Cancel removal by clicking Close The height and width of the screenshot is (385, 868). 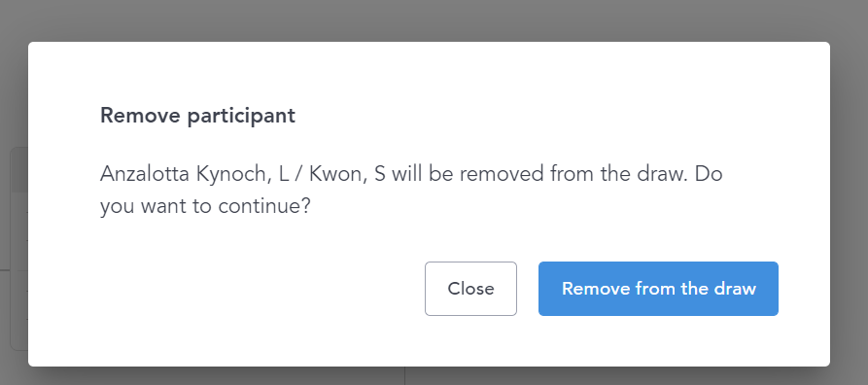tap(470, 289)
